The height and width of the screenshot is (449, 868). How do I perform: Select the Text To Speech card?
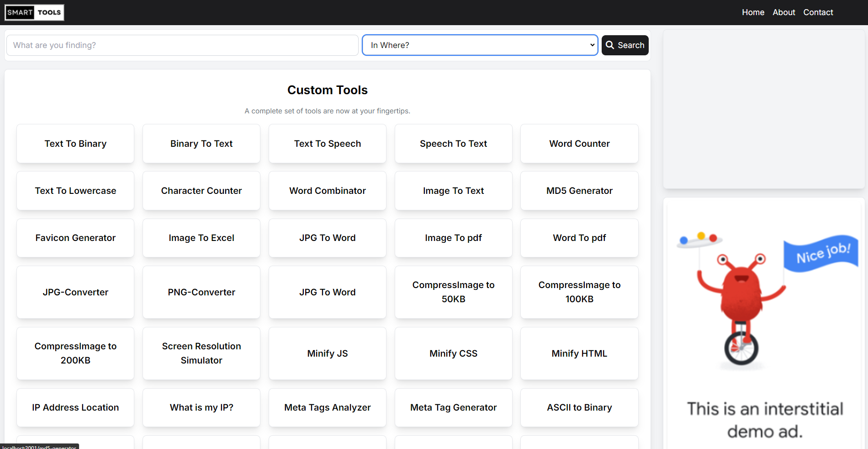click(327, 144)
